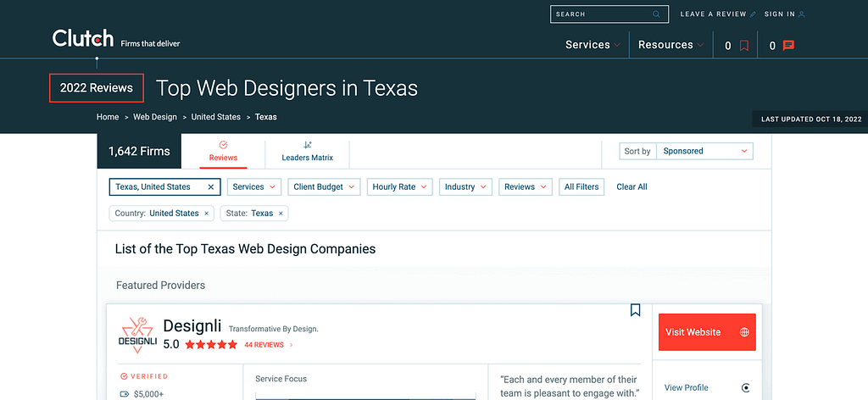Click the Clutch logo

pyautogui.click(x=83, y=38)
